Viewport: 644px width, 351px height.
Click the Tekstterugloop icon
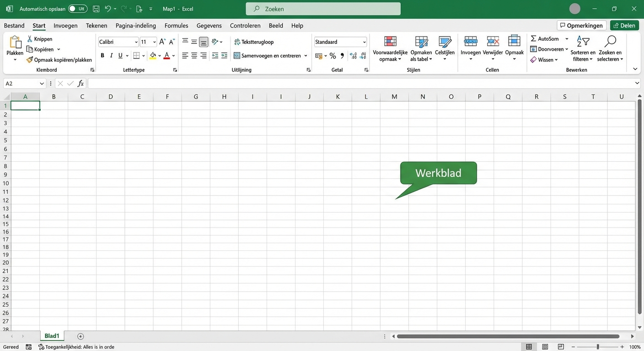pyautogui.click(x=237, y=42)
